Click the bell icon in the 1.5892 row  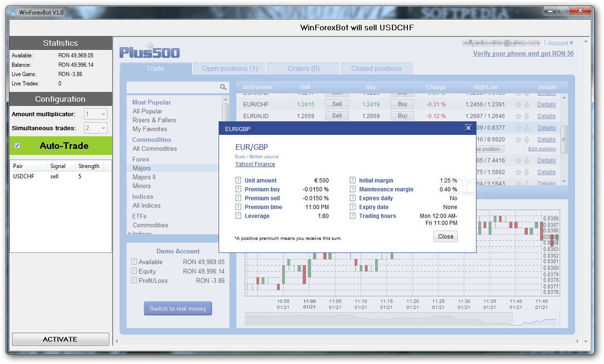[x=526, y=172]
